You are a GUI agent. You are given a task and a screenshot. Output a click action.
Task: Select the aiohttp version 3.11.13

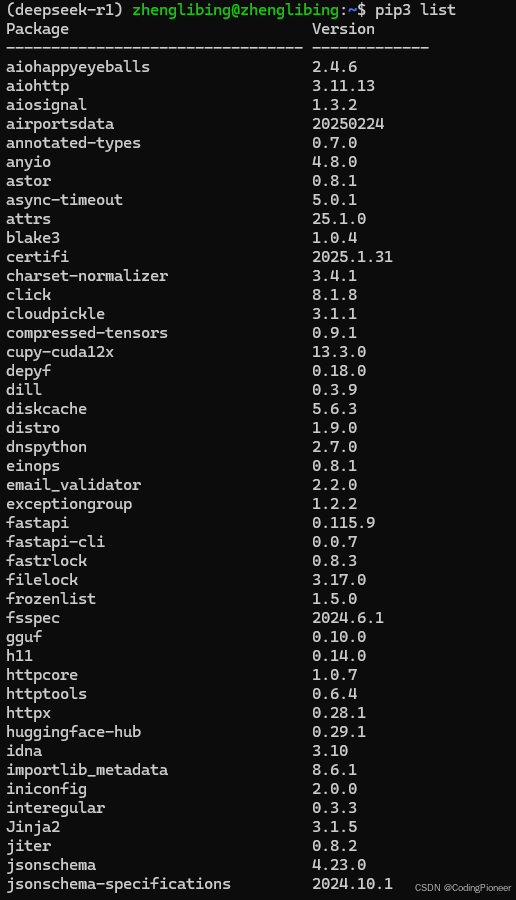pos(343,86)
